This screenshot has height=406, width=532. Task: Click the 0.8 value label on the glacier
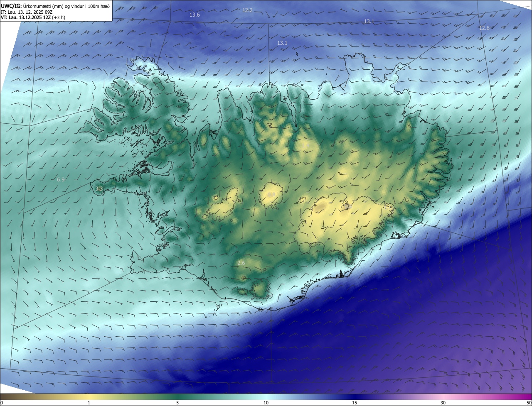click(x=271, y=194)
